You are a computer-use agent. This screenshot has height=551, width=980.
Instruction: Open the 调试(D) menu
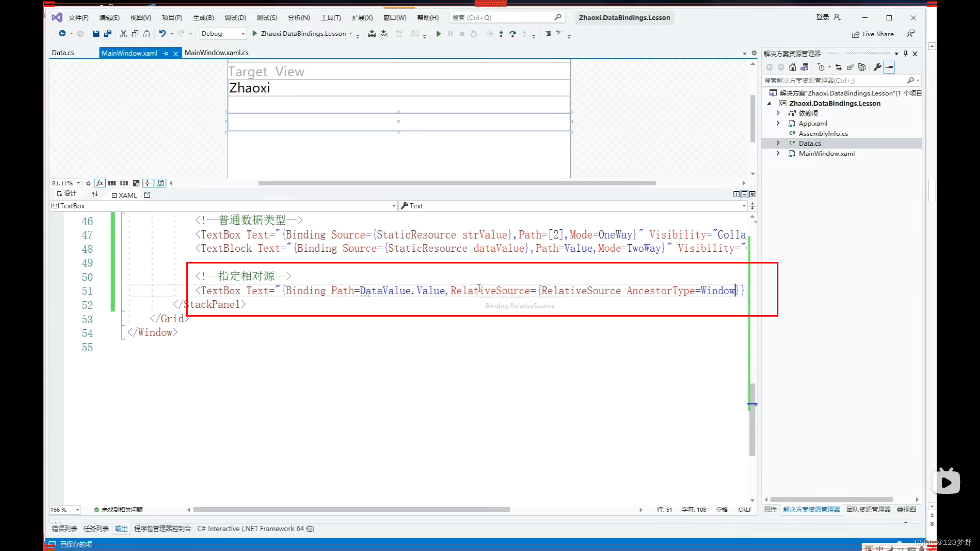(x=235, y=18)
